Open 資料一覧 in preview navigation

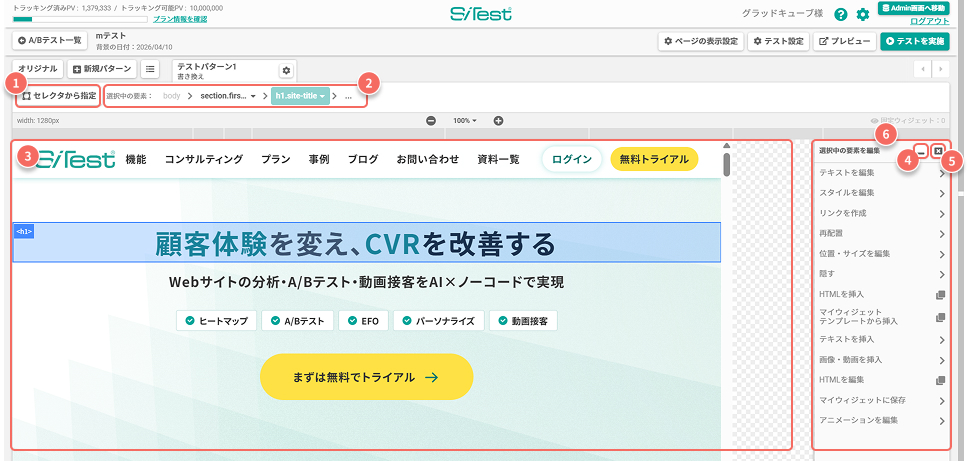[x=498, y=159]
